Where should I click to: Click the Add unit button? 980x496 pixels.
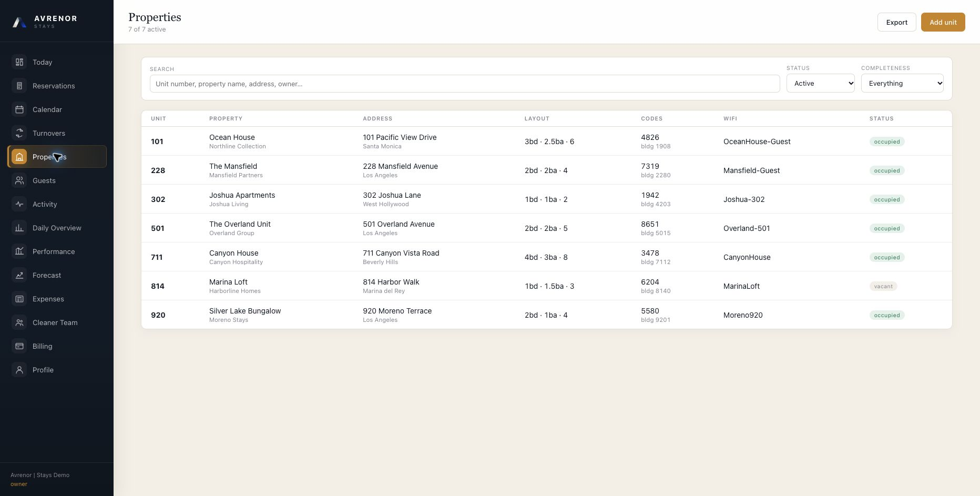(943, 22)
